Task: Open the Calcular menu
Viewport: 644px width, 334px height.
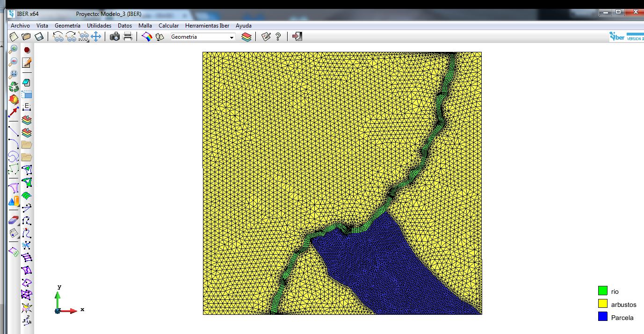Action: [x=168, y=26]
